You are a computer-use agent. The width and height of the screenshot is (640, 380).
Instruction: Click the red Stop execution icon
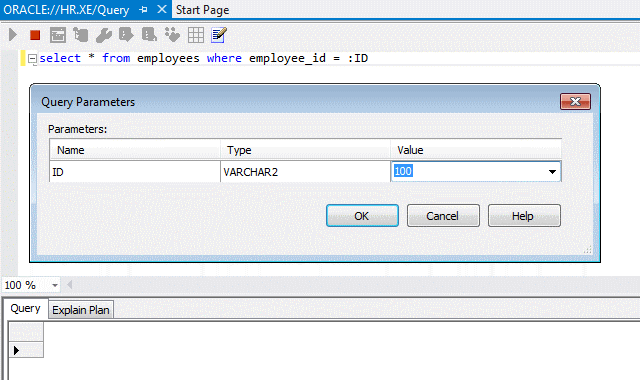pyautogui.click(x=35, y=36)
